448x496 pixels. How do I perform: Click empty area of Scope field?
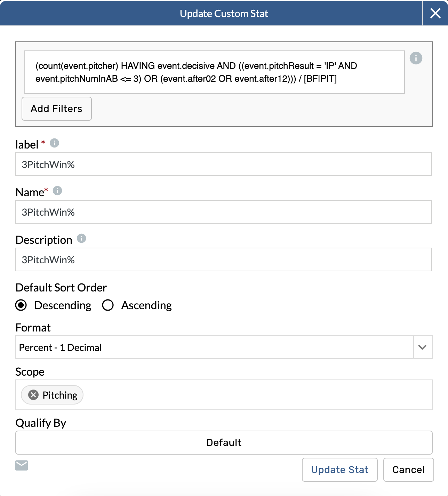(x=257, y=395)
